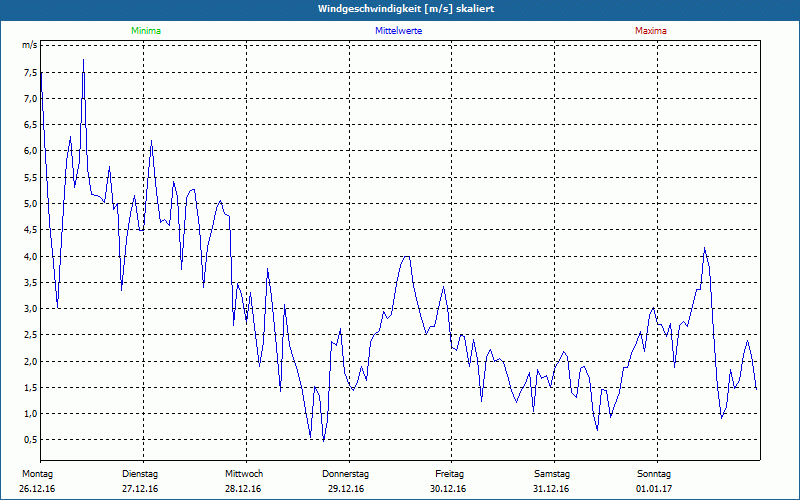Screen dimensions: 800x500
Task: Click the m/s unit label
Action: (30, 45)
